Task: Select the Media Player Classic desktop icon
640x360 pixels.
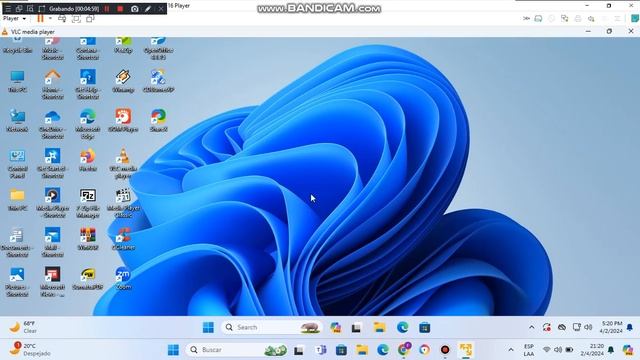Action: tap(123, 203)
